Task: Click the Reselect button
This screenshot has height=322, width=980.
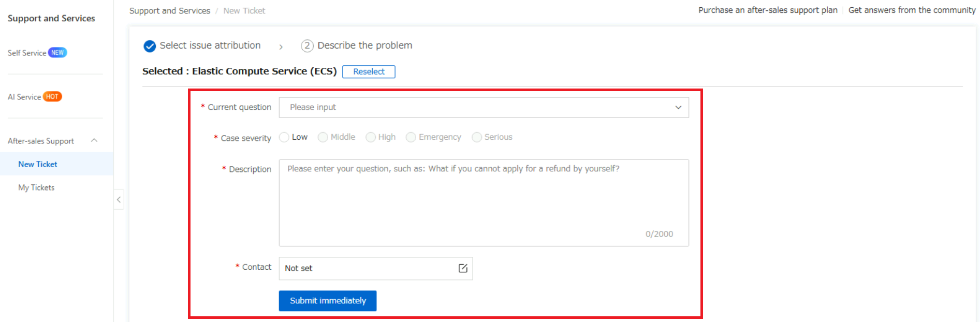Action: point(369,71)
